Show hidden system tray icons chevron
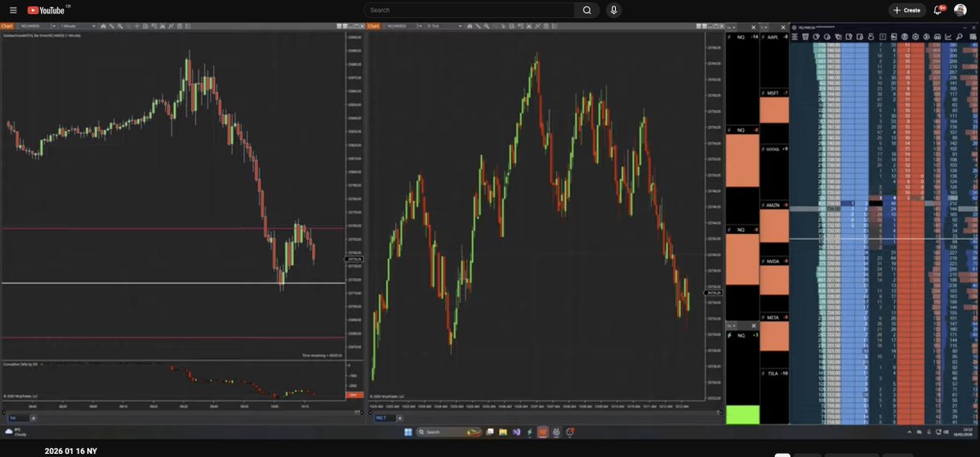The height and width of the screenshot is (457, 980). click(909, 432)
